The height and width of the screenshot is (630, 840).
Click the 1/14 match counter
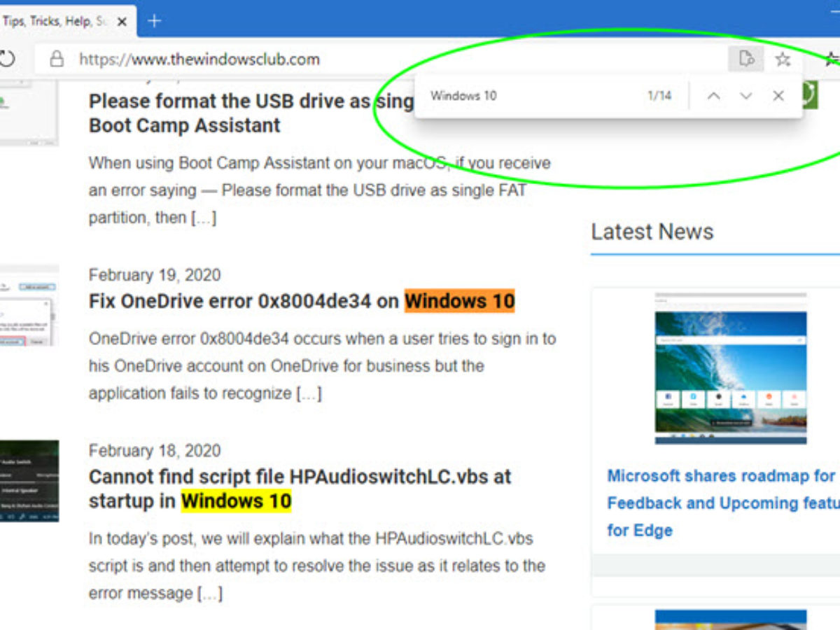coord(659,96)
